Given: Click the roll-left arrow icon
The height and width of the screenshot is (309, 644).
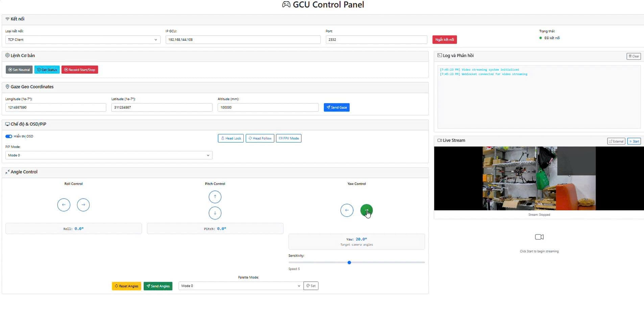Looking at the screenshot, I should click(x=64, y=205).
